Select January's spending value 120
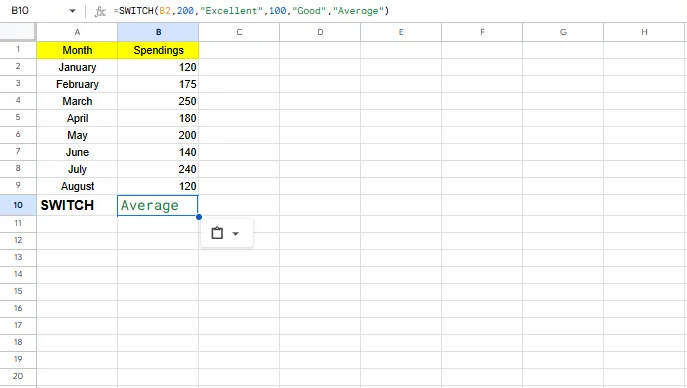 tap(158, 67)
